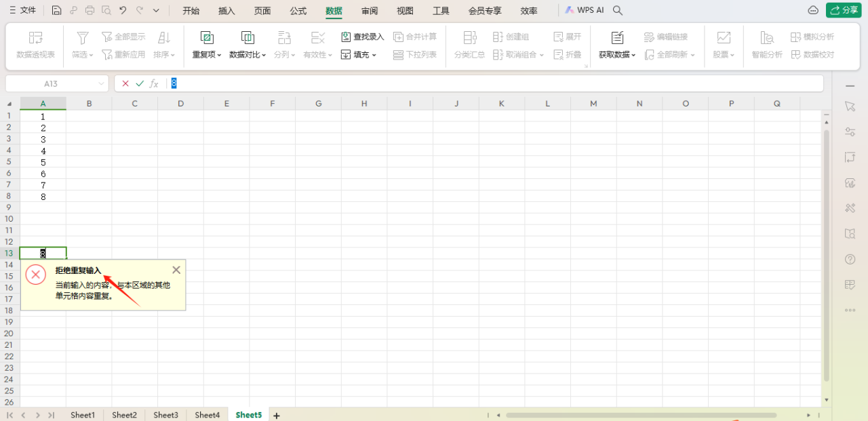Open the 有效性 validation dropdown
868x421 pixels.
[317, 45]
